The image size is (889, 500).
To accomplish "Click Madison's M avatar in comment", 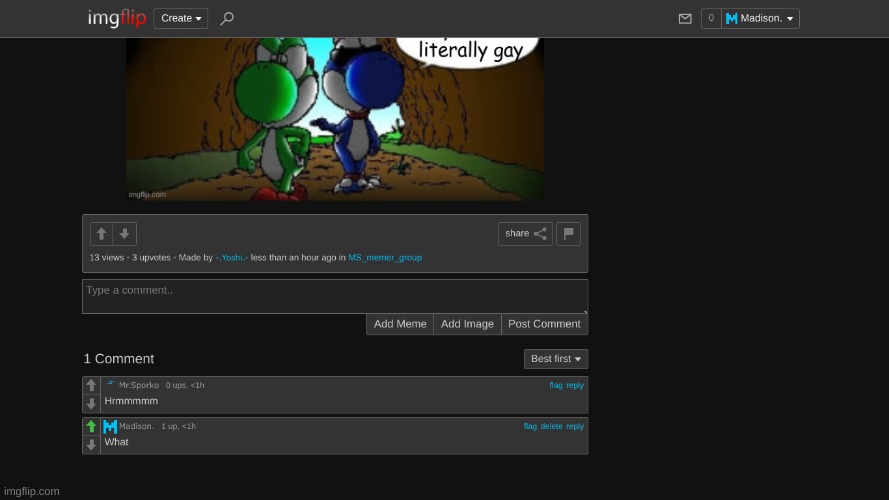I will coord(110,426).
